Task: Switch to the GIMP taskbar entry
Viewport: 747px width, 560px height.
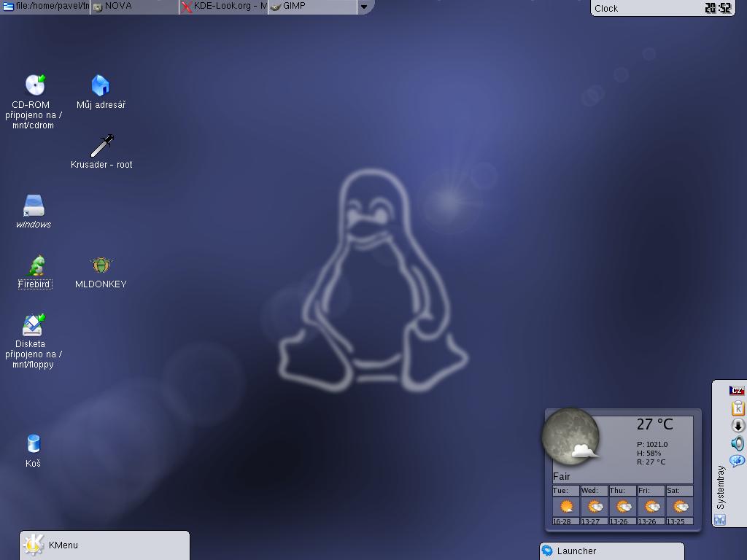Action: (x=312, y=6)
